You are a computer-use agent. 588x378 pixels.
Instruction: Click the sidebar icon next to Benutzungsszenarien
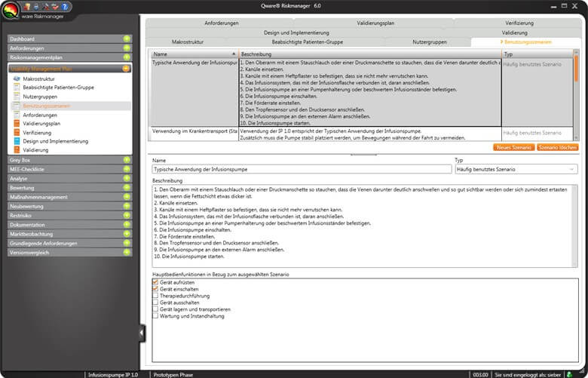(17, 106)
